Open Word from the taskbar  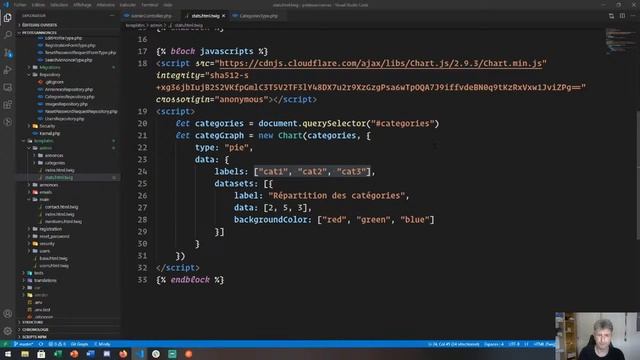click(90, 354)
